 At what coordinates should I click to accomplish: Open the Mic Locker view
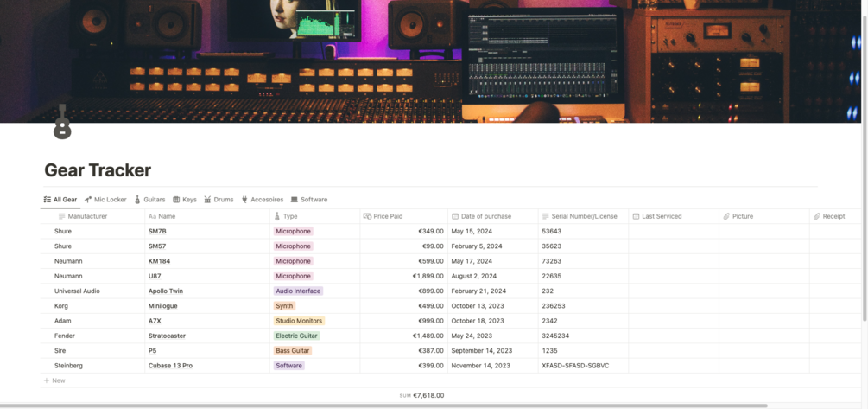coord(105,200)
